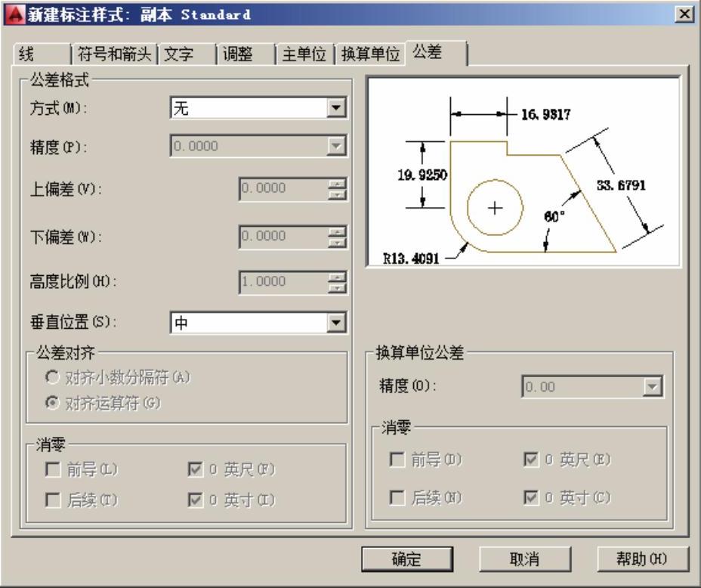701x588 pixels.
Task: Switch to the 主单位 tab
Action: (304, 54)
